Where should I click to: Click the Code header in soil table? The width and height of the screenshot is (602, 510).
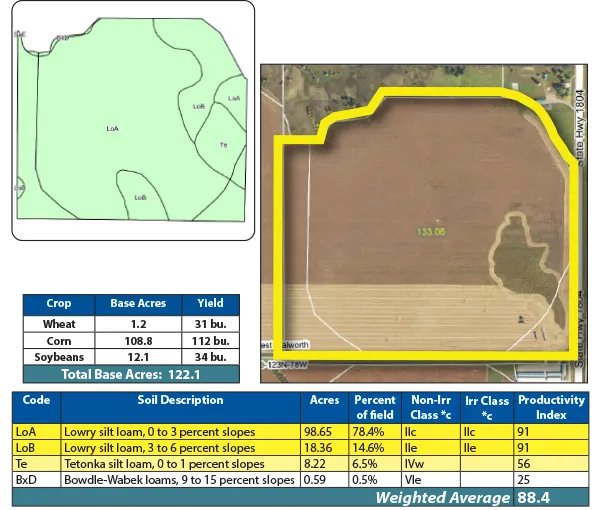click(36, 400)
